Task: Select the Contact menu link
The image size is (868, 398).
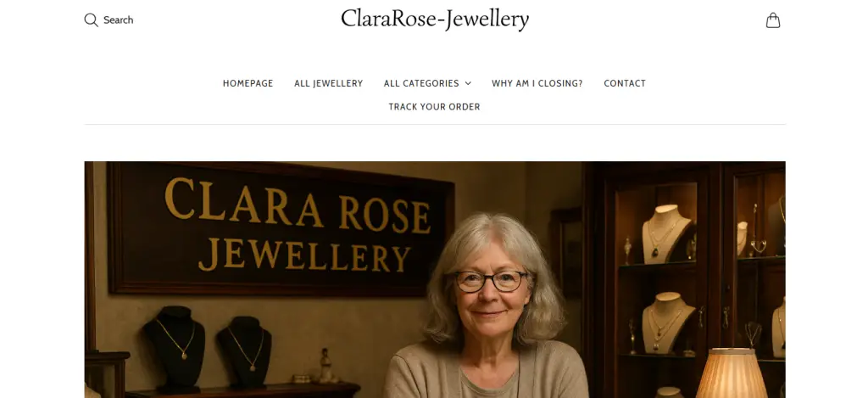Action: tap(625, 83)
